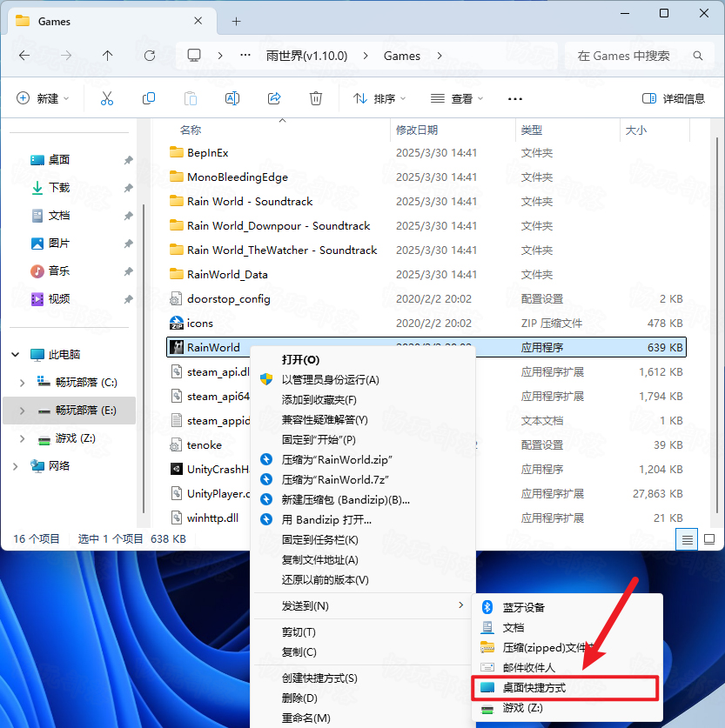This screenshot has width=725, height=728.
Task: Open Downloads in quick access sidebar
Action: coord(59,188)
